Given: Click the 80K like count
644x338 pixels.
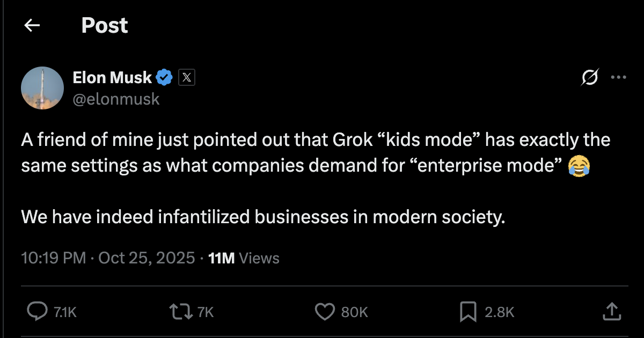Looking at the screenshot, I should [x=355, y=311].
